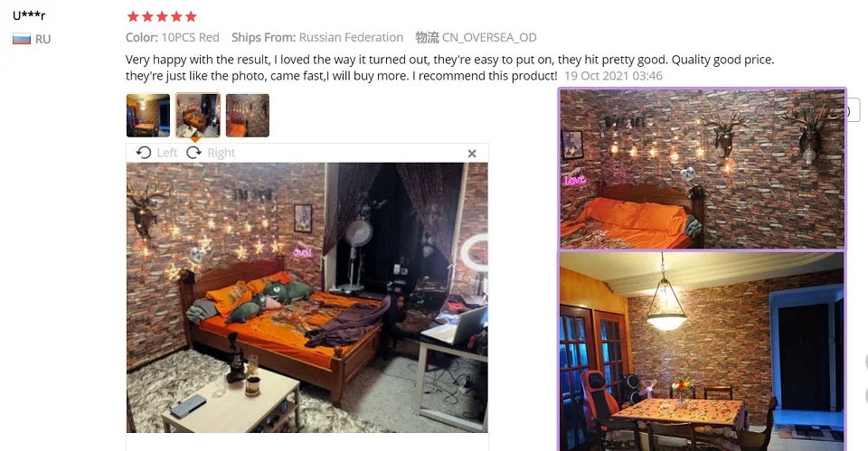Image resolution: width=868 pixels, height=451 pixels.
Task: Click the 'Left' rotate label
Action: click(x=166, y=153)
